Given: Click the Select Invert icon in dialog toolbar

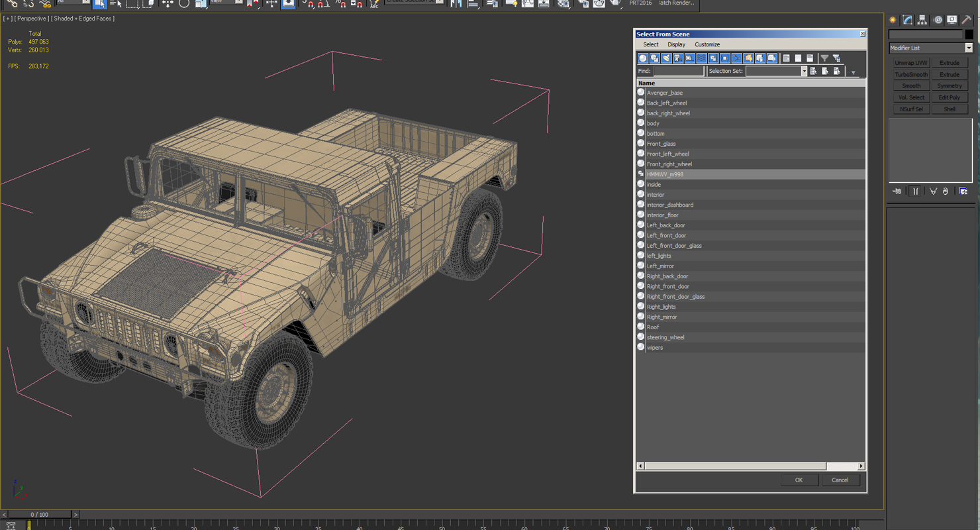Looking at the screenshot, I should point(810,58).
